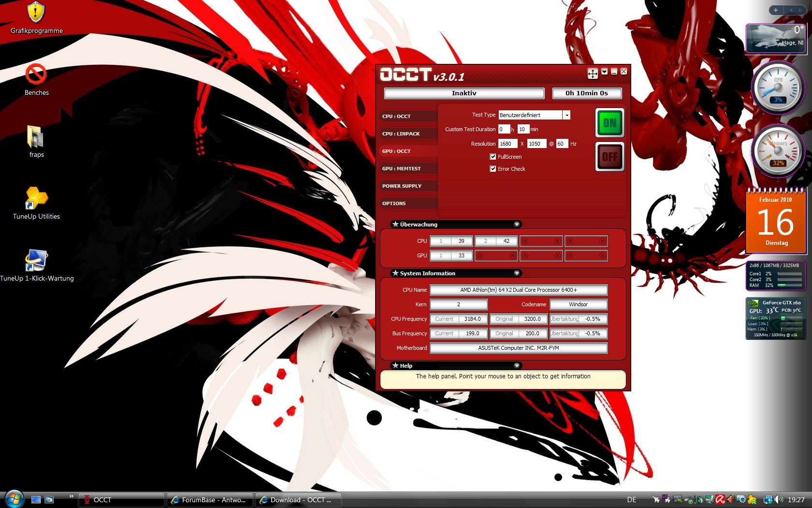Switch to the CPU : LINPACK tab

(408, 134)
